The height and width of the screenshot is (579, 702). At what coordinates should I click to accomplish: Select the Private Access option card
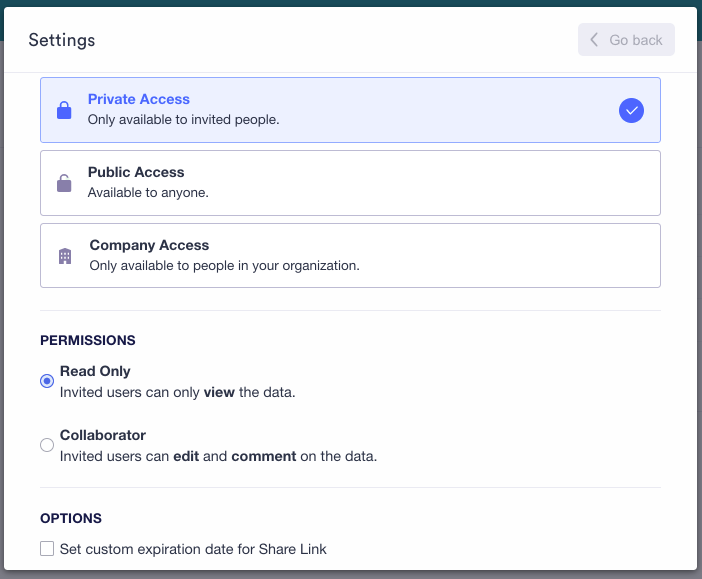350,110
